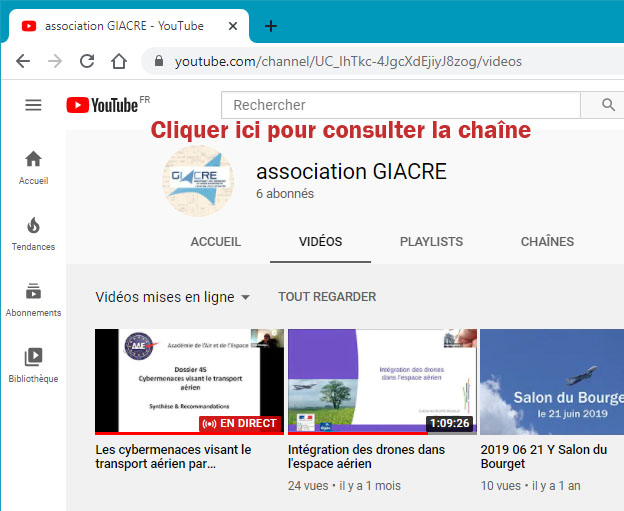Open Bibliothèque in sidebar
Image resolution: width=624 pixels, height=511 pixels.
tap(33, 365)
